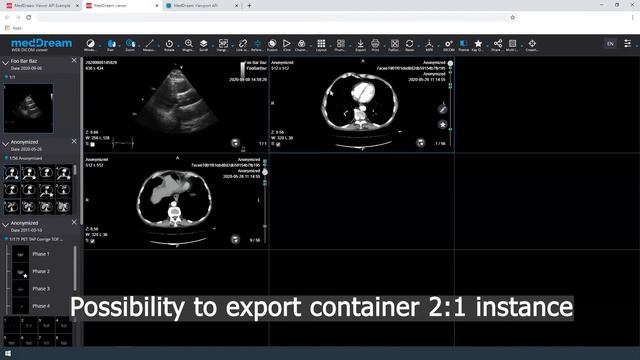This screenshot has width=640, height=360.
Task: Collapse the Anonymized 2011-03-10 study
Action: click(5, 224)
